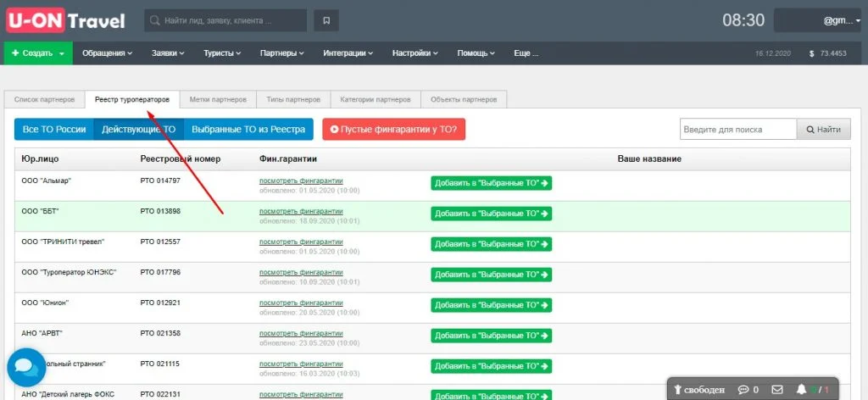View fin guarantees for ООО "ББТ"

click(301, 211)
